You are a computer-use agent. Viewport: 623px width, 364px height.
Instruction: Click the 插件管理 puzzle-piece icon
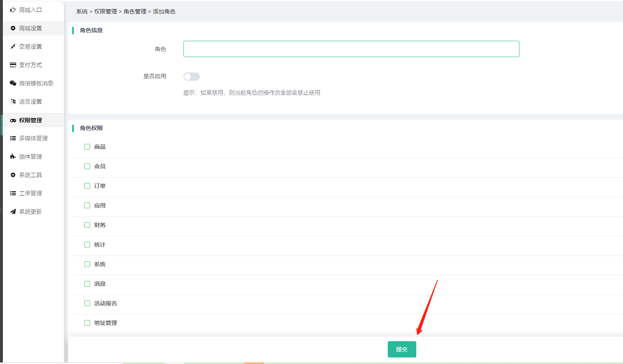[13, 157]
